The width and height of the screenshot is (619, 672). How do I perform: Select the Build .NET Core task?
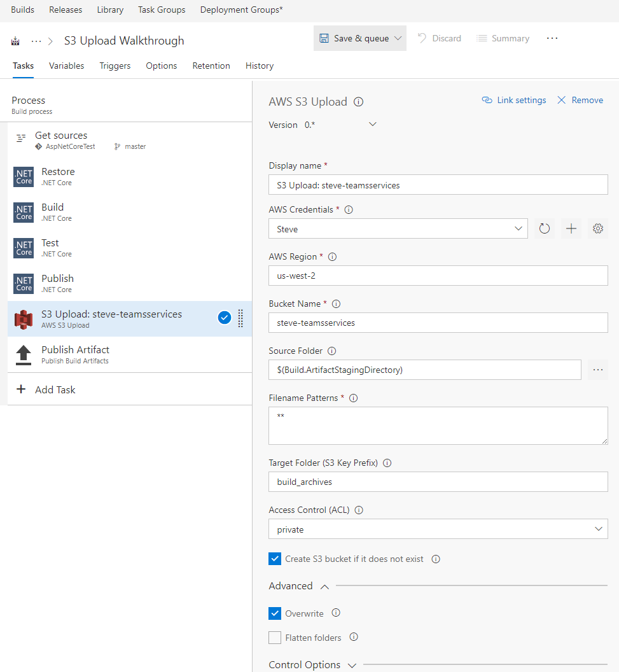coord(130,212)
